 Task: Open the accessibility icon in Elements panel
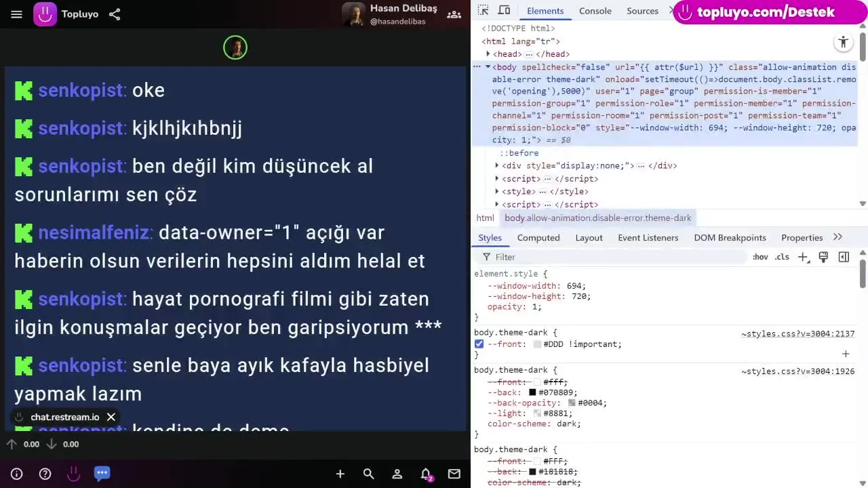point(843,42)
